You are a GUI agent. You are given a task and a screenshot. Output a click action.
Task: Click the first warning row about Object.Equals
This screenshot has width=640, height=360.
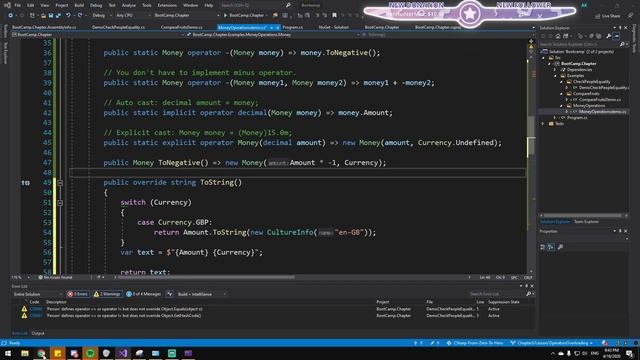(x=273, y=309)
